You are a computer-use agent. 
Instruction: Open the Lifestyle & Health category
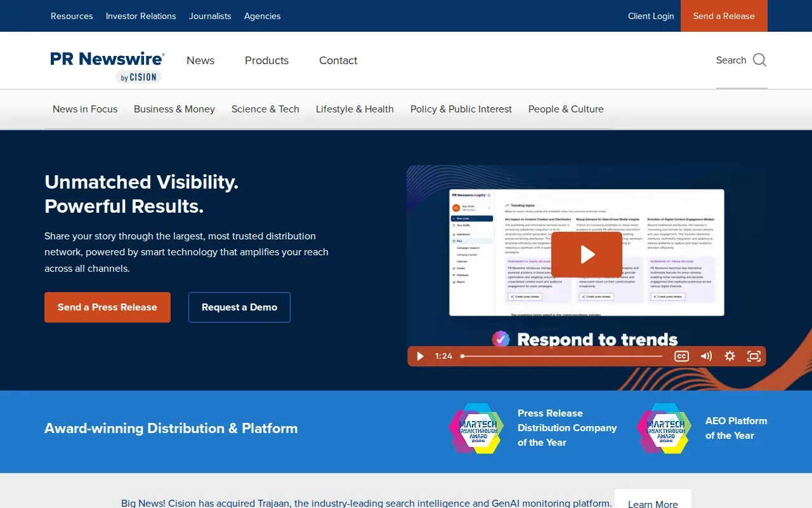355,109
